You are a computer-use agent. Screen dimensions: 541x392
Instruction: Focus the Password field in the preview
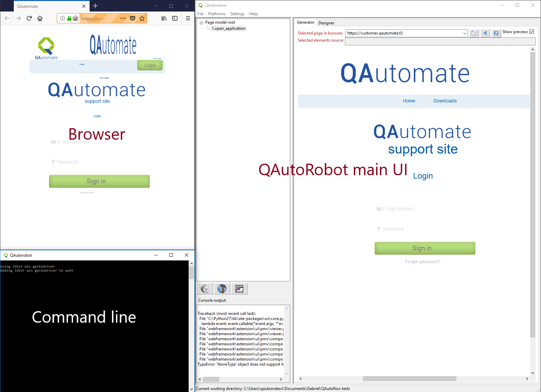425,229
